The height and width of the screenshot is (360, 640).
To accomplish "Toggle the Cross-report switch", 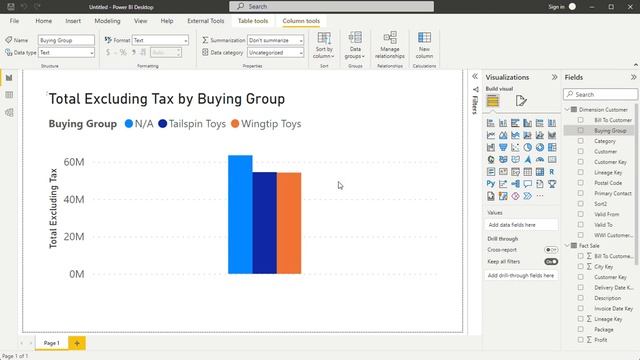I will (x=551, y=250).
